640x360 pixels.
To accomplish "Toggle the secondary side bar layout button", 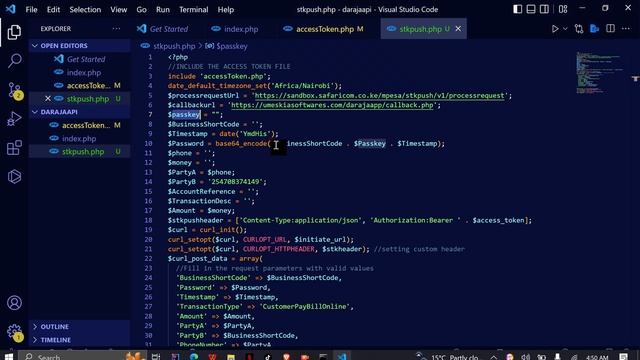I will [544, 9].
